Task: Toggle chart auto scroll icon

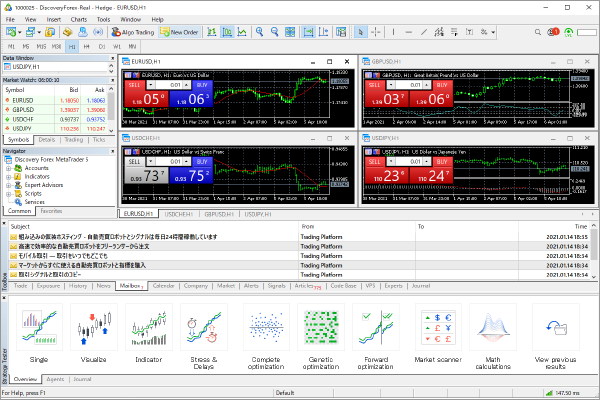Action: pos(308,32)
